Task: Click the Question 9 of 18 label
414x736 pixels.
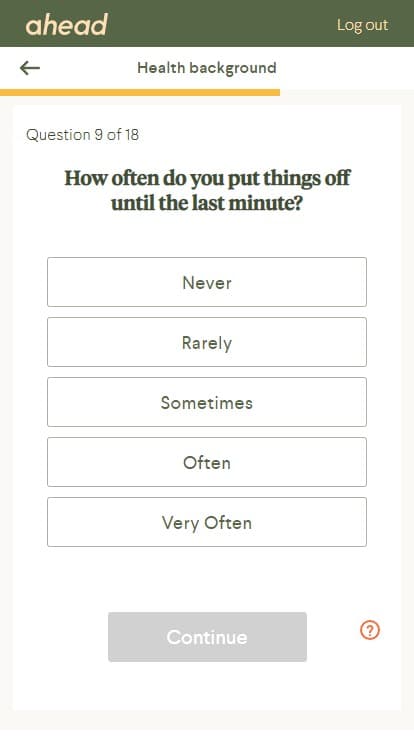Action: (82, 135)
